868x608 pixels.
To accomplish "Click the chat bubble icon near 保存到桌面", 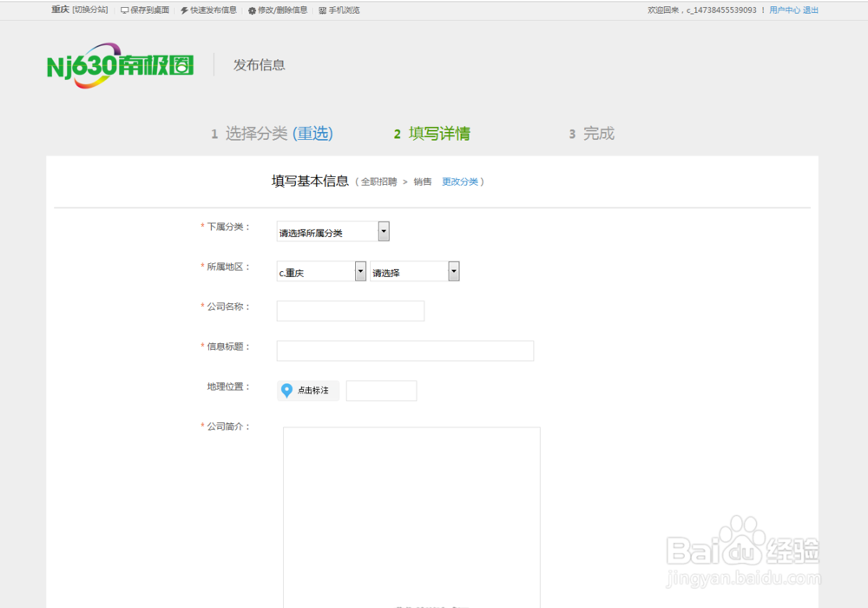I will click(x=124, y=10).
